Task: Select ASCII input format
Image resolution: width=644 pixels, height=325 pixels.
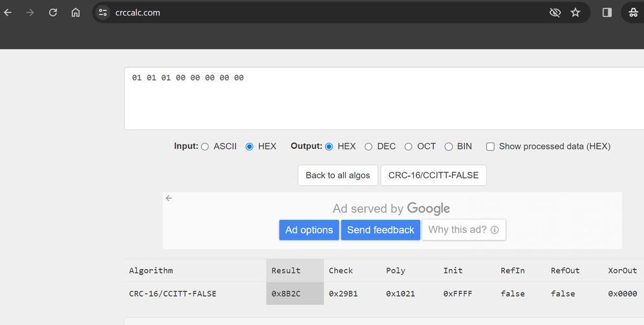Action: (x=205, y=146)
